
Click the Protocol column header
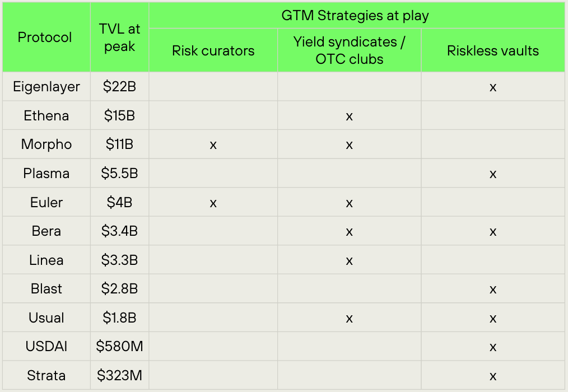45,38
